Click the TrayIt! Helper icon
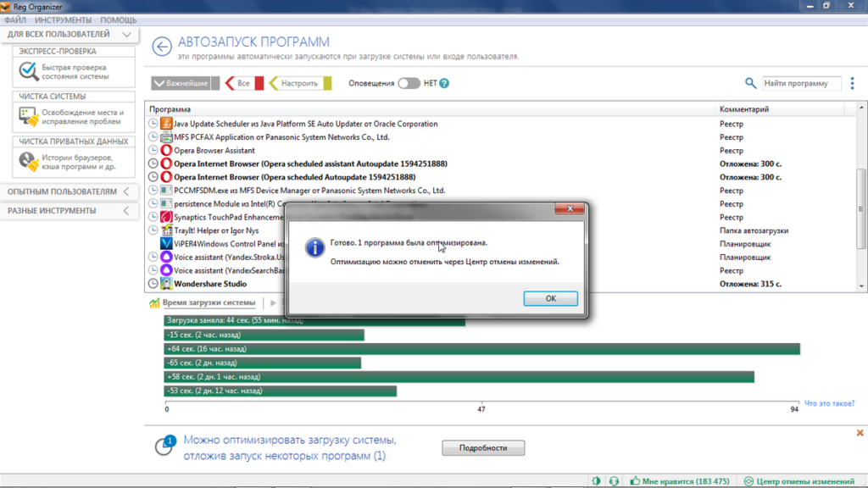The width and height of the screenshot is (868, 488). tap(166, 230)
